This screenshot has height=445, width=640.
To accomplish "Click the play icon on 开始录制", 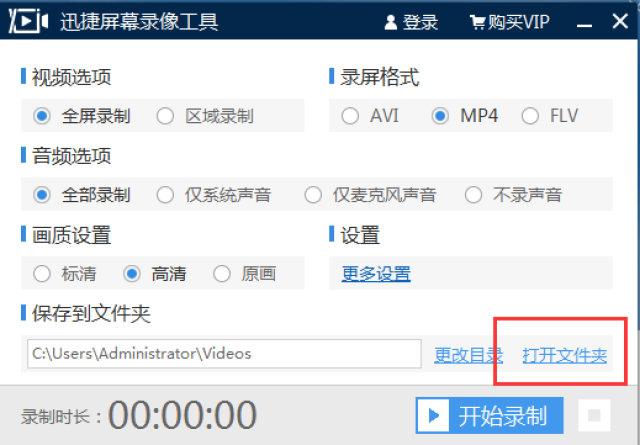I will [433, 416].
